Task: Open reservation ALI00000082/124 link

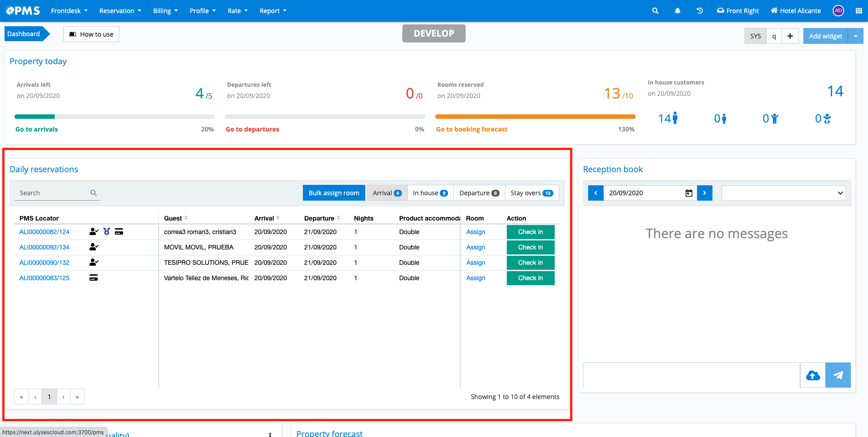Action: (x=44, y=232)
